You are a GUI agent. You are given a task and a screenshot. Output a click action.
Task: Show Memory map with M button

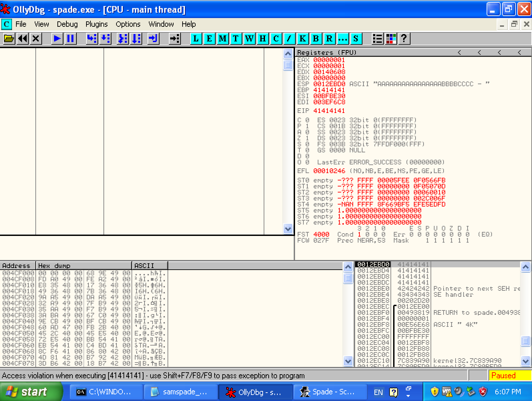[x=223, y=39]
